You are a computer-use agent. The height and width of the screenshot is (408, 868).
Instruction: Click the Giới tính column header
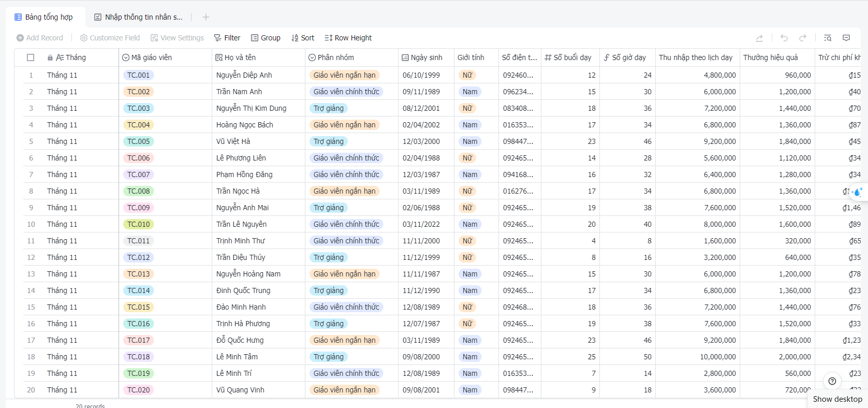(x=476, y=57)
